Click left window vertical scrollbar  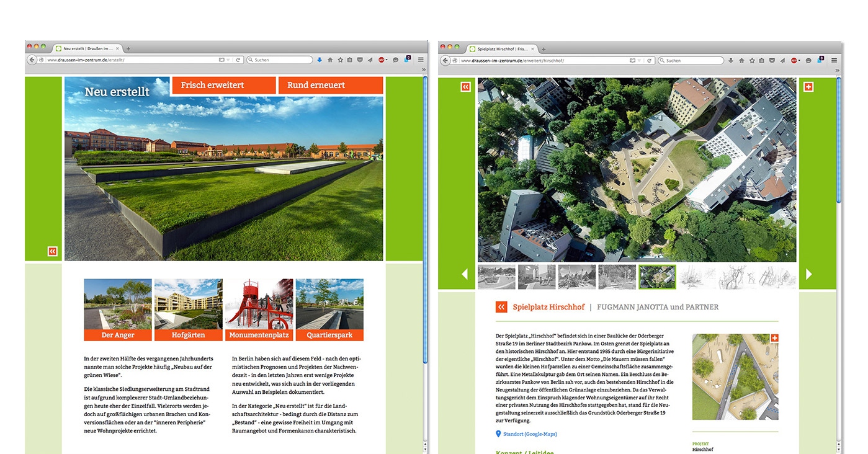coord(425,219)
